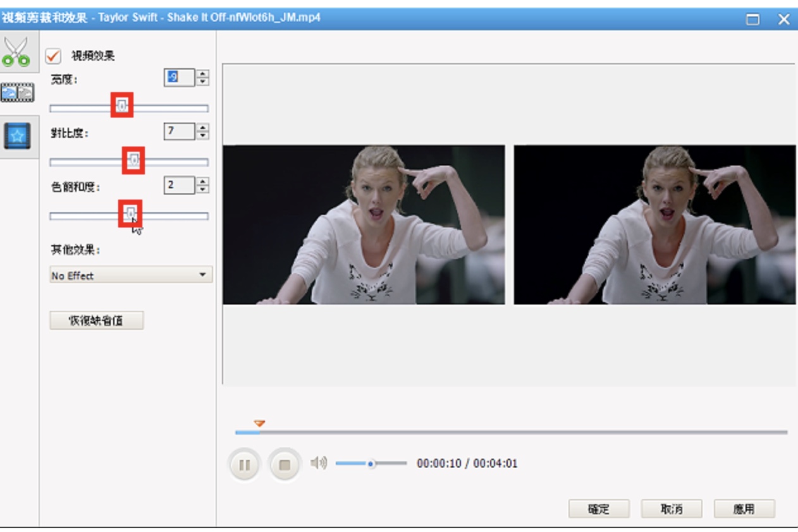Click the saturation slider handle
The image size is (798, 532).
(130, 214)
